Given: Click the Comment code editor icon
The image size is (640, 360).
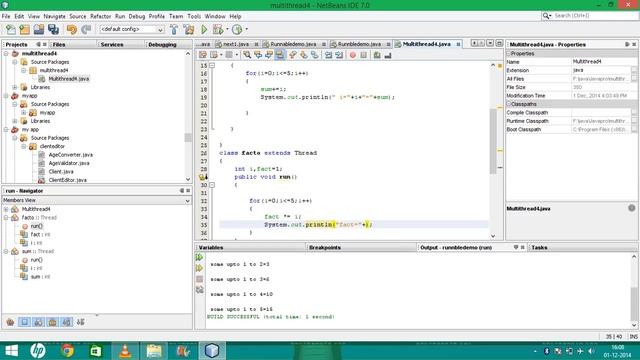Looking at the screenshot, I should tap(377, 55).
